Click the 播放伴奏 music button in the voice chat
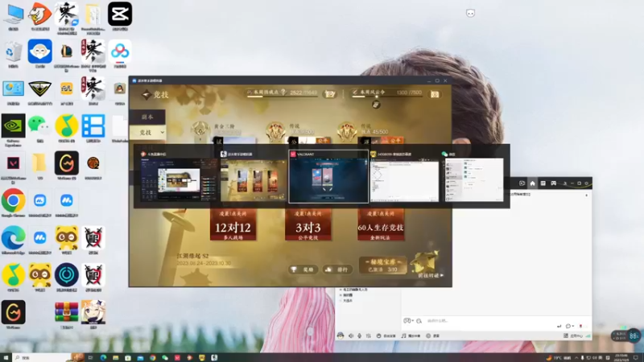644x362 pixels. 411,335
